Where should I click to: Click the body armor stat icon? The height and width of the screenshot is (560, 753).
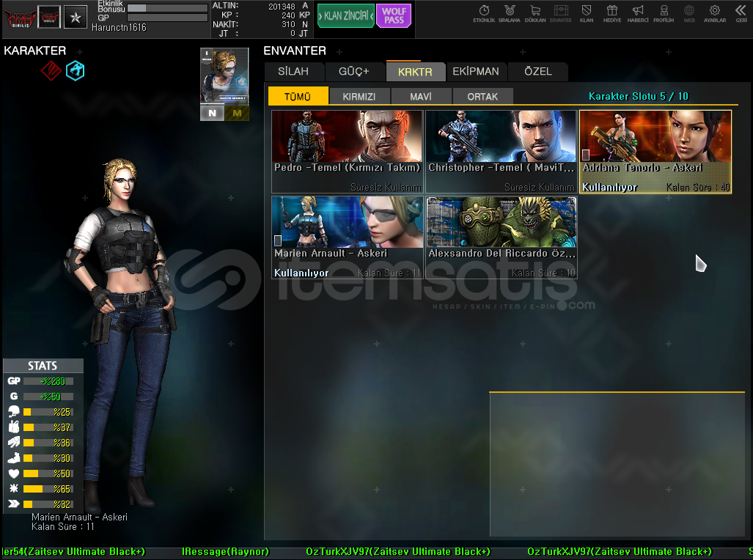pos(14,427)
